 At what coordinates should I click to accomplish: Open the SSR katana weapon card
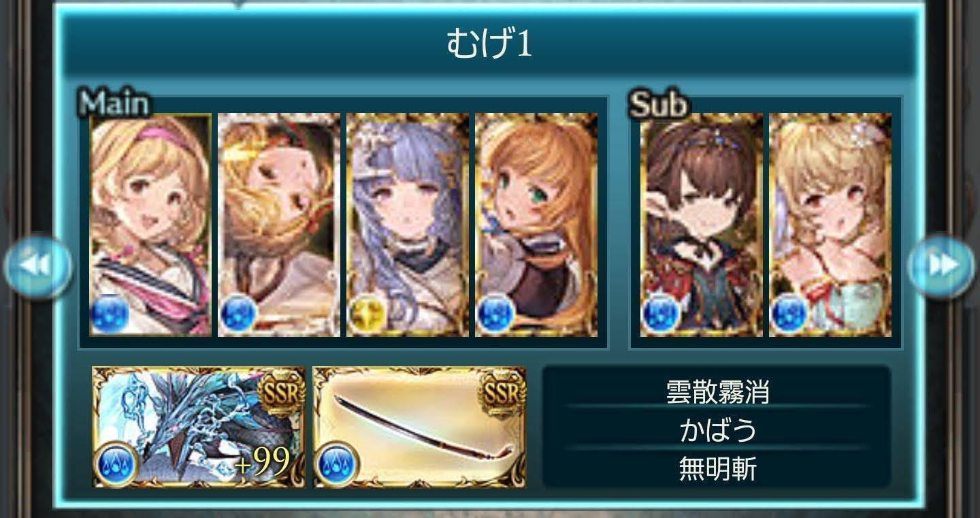(x=419, y=427)
